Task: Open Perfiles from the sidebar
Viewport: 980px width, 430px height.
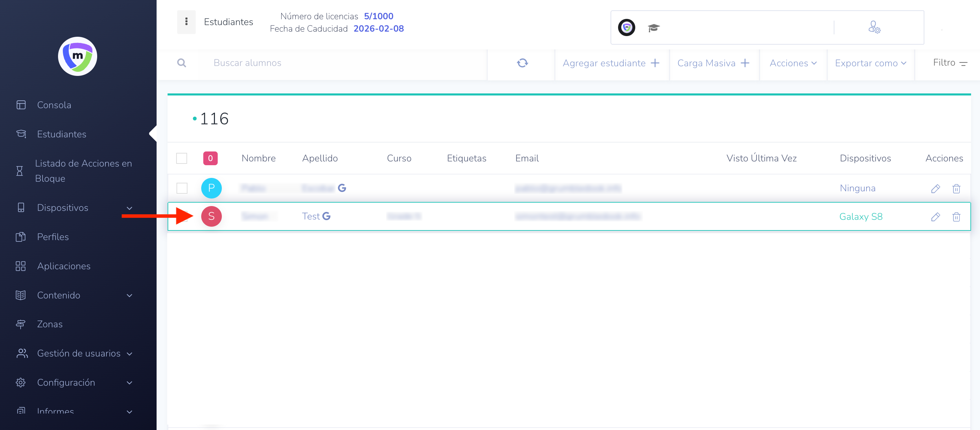Action: (x=53, y=237)
